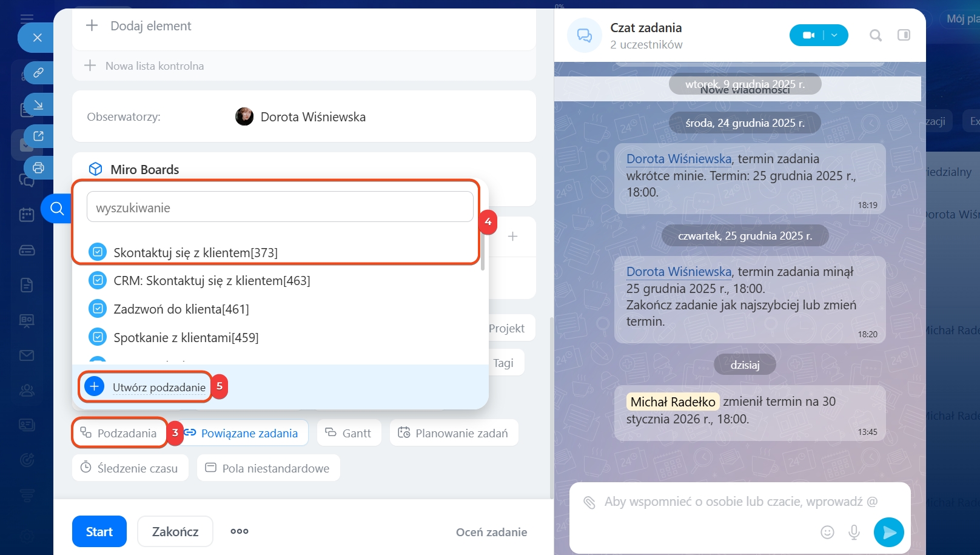
Task: Open the Podzadania section
Action: point(119,433)
